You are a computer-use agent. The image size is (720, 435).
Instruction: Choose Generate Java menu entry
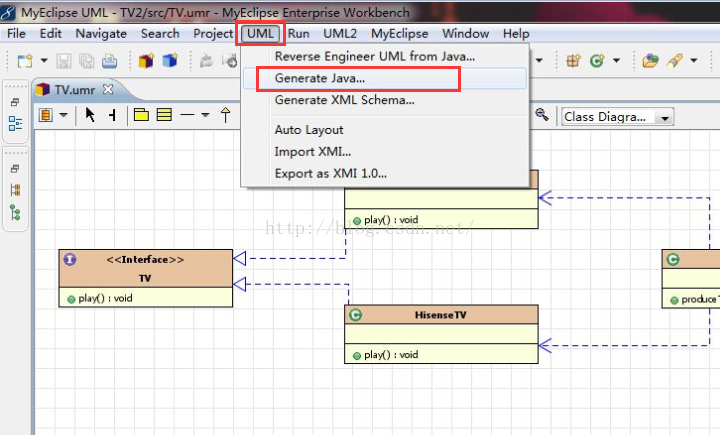pyautogui.click(x=385, y=79)
